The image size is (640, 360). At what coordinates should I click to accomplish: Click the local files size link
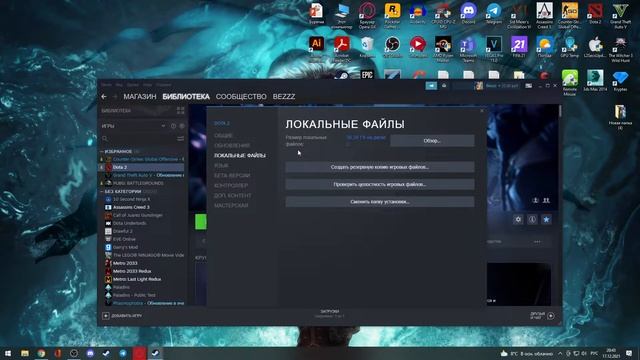(366, 138)
